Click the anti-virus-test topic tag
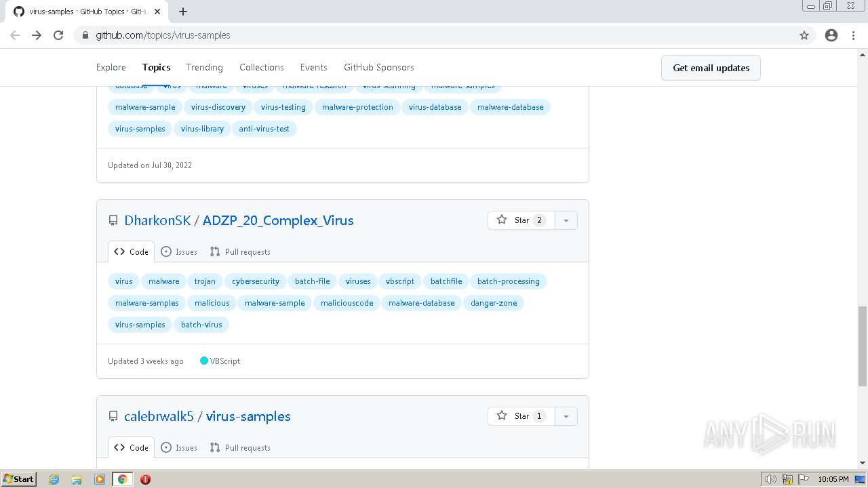Screen dimensions: 868x488 coord(264,129)
